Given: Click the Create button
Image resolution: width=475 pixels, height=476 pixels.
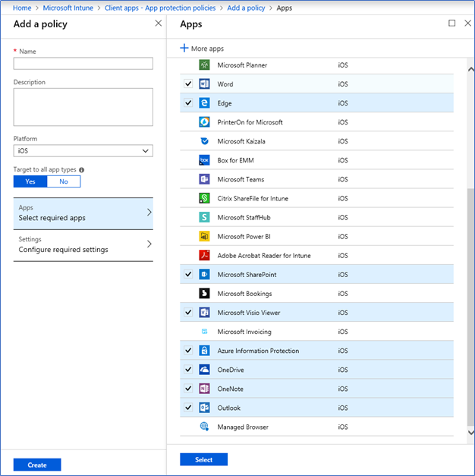Looking at the screenshot, I should click(x=37, y=465).
